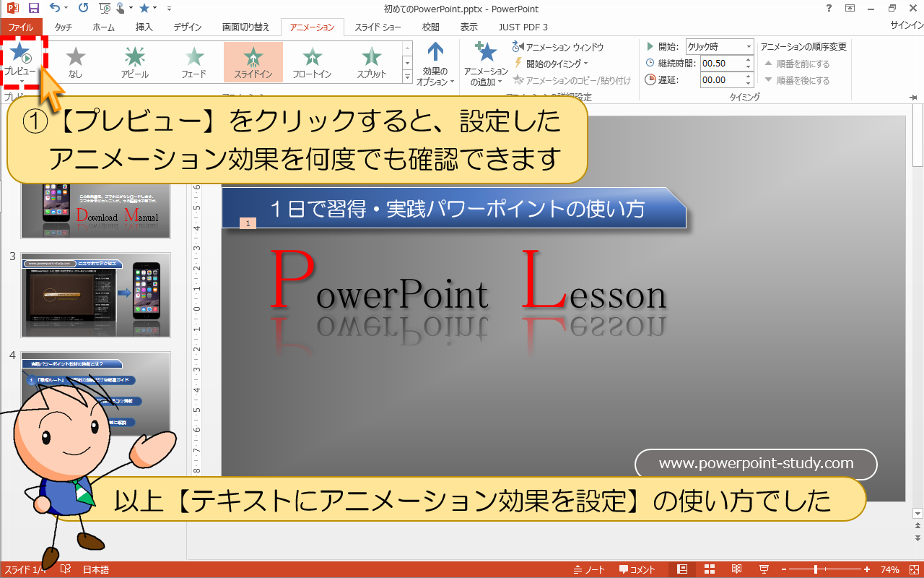Zoom in with the plus button

[x=867, y=569]
